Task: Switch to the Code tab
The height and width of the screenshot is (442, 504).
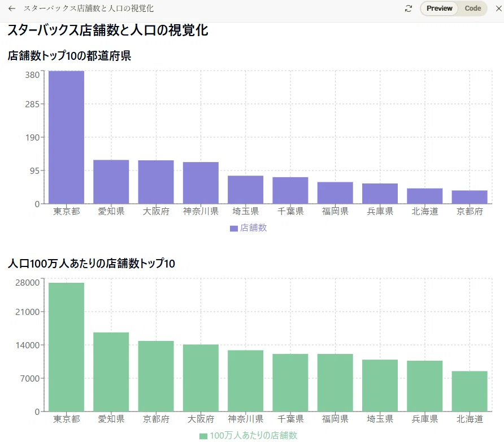Action: point(472,8)
